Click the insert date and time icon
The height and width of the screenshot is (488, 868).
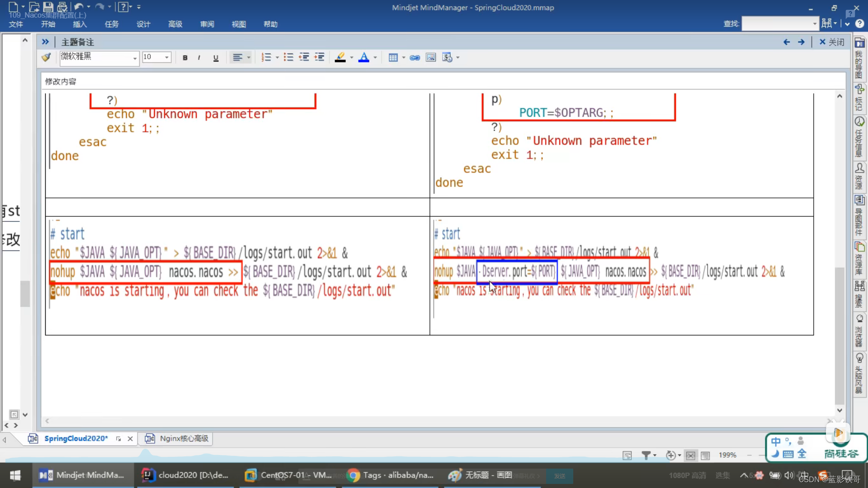pos(447,57)
